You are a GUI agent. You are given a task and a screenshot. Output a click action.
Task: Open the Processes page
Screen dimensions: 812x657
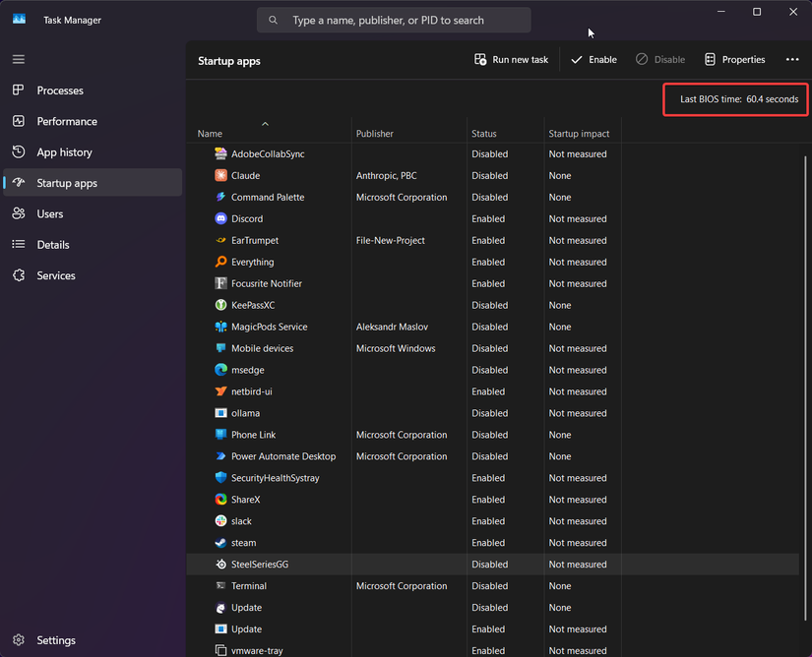[x=93, y=90]
